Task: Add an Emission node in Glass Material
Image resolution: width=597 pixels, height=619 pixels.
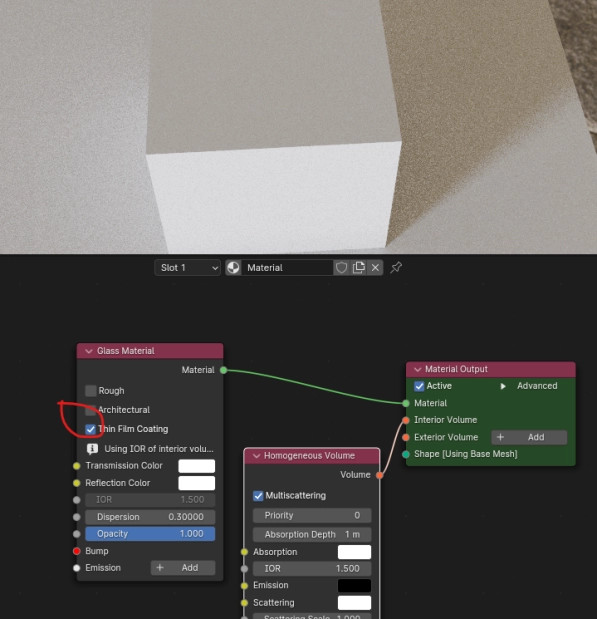Action: (183, 568)
